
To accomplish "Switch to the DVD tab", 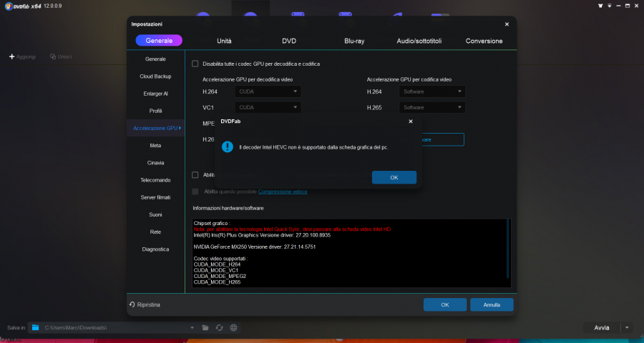I will coord(289,41).
